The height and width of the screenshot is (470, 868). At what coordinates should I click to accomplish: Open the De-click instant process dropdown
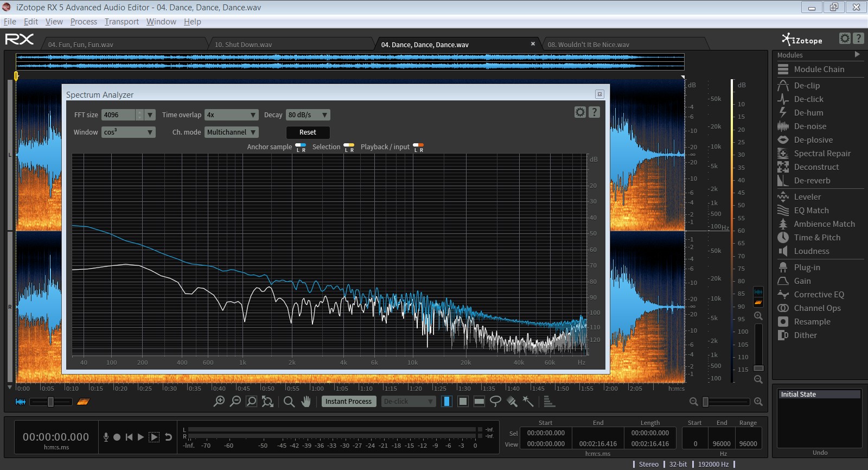click(409, 402)
